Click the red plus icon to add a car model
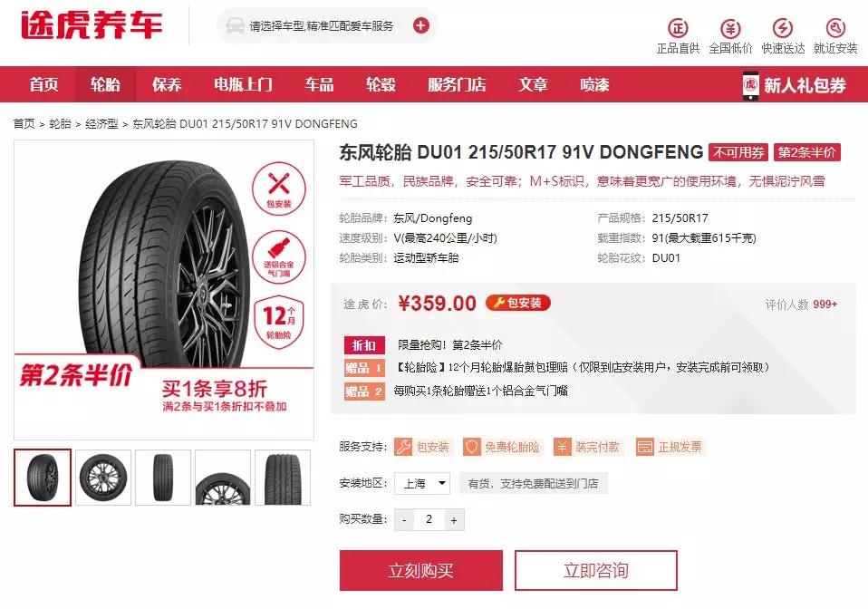Viewport: 868px width, 609px height. coord(420,24)
